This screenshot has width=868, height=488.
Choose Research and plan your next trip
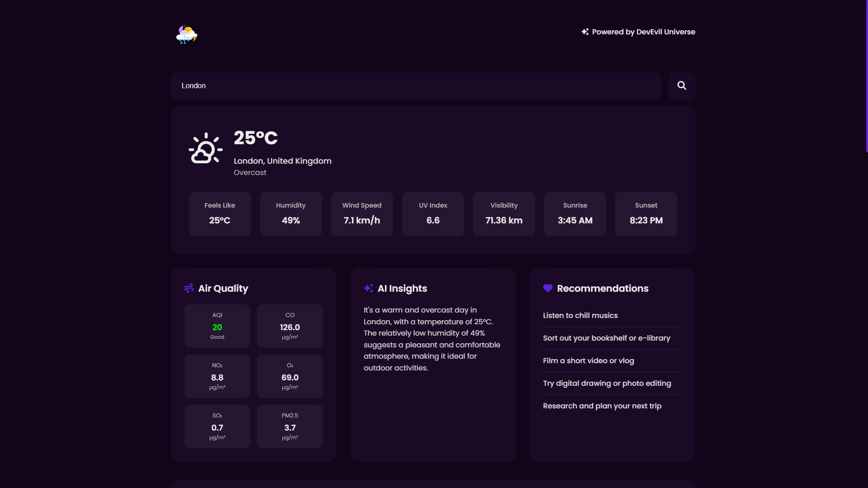(602, 406)
